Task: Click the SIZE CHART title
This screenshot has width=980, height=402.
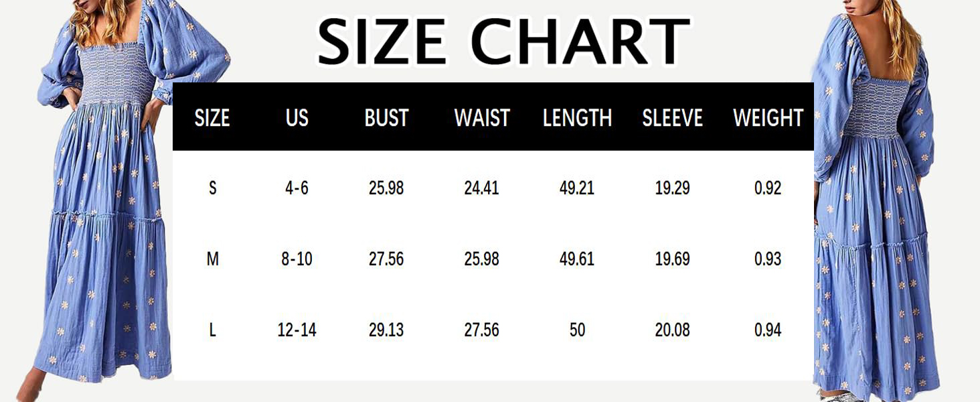Action: (x=503, y=42)
